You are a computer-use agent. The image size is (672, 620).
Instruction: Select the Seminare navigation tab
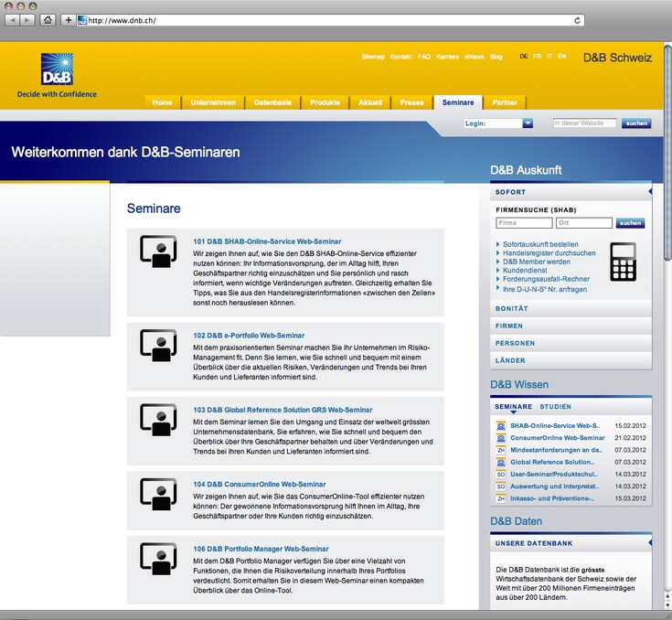[458, 102]
